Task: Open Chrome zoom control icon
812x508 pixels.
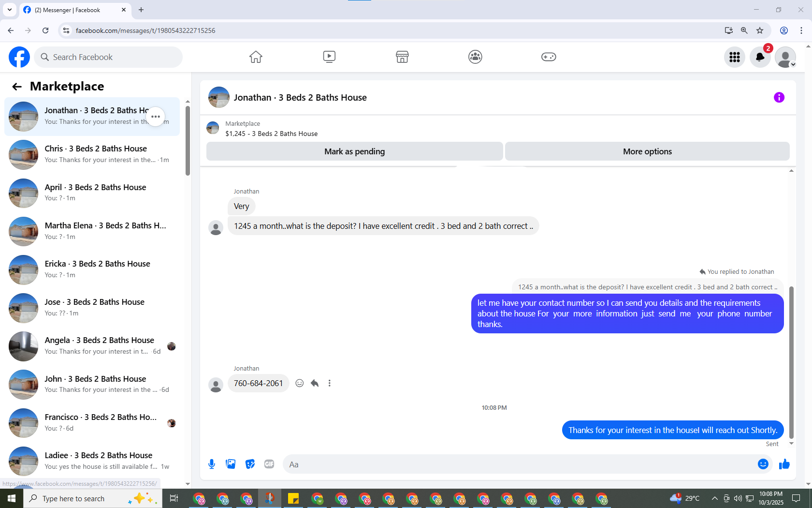Action: (x=744, y=30)
